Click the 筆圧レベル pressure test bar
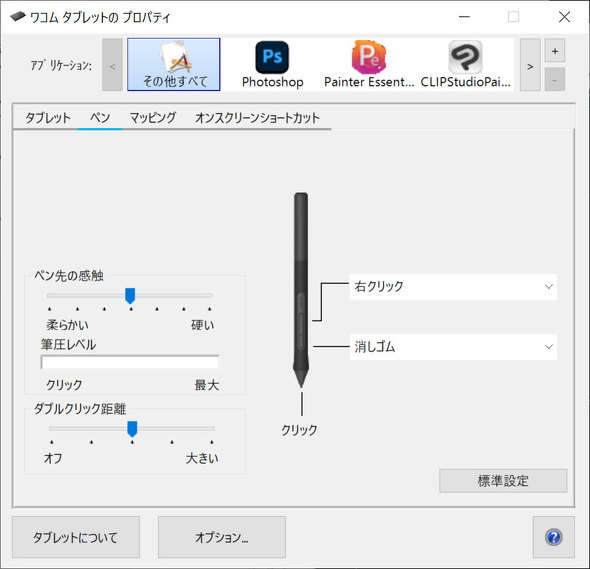590x569 pixels. pos(130,362)
